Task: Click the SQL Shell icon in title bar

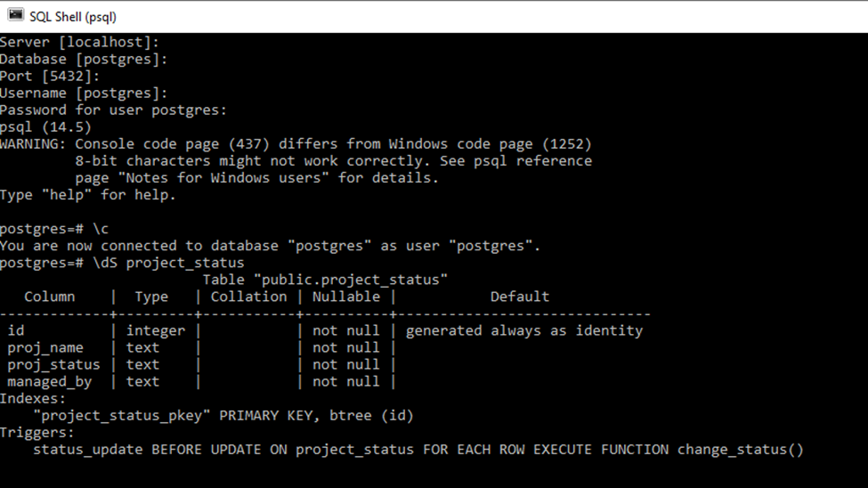Action: (15, 16)
